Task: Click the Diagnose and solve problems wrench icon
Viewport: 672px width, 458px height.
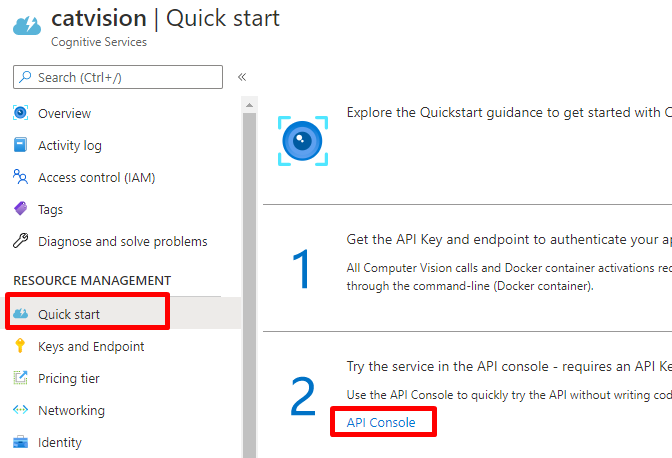Action: 20,241
